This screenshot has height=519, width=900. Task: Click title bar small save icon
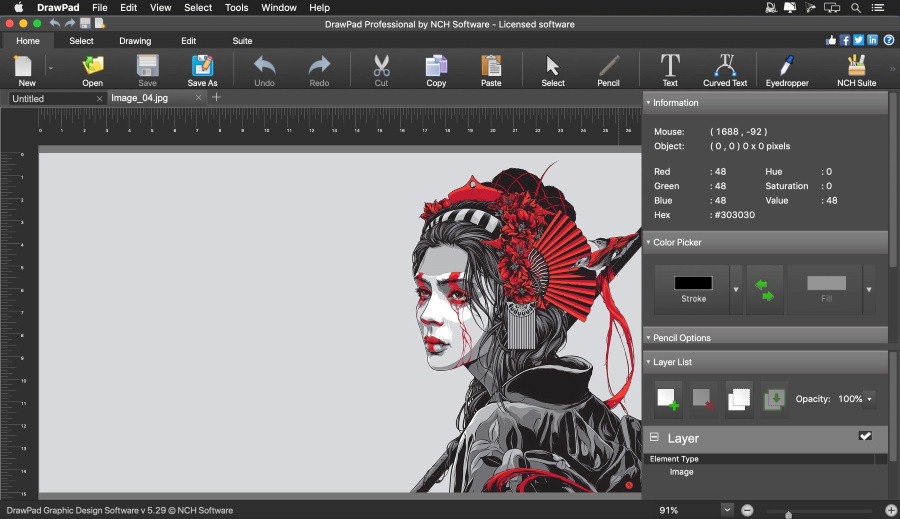pos(85,24)
